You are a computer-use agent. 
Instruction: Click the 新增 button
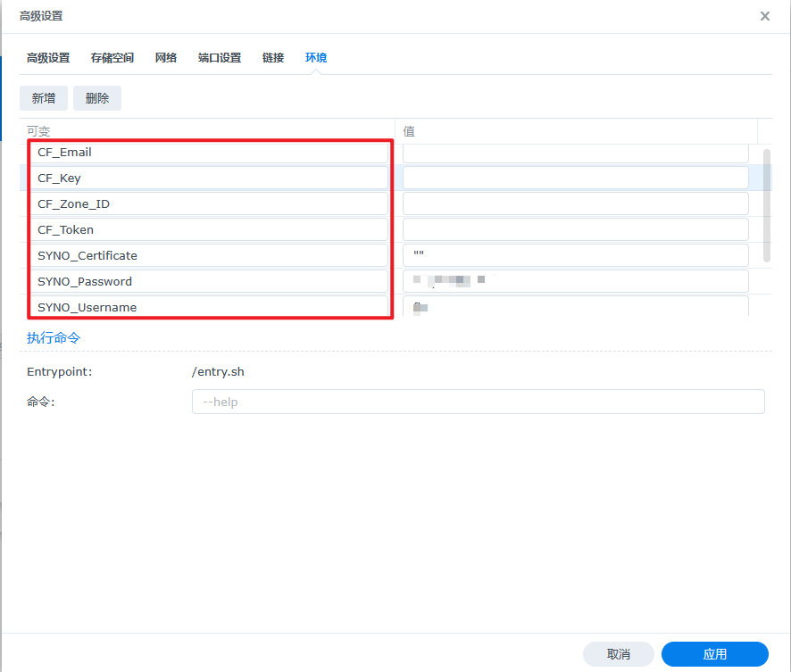(44, 98)
